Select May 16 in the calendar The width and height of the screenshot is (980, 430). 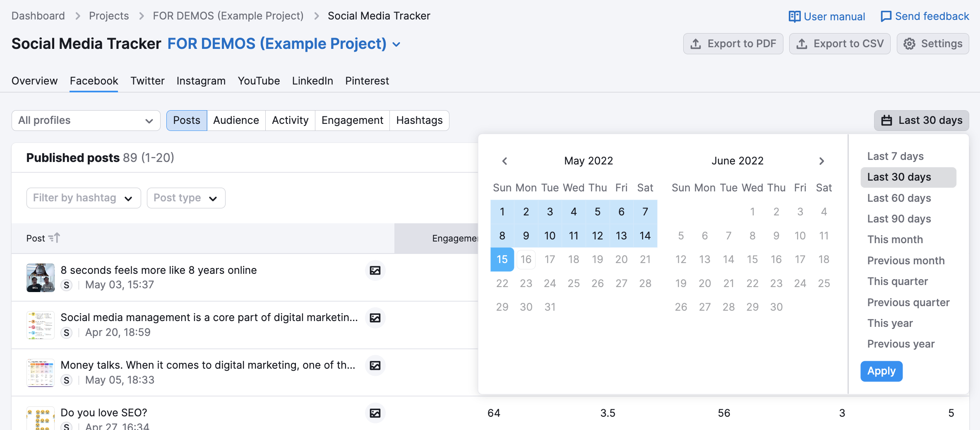[x=526, y=260]
